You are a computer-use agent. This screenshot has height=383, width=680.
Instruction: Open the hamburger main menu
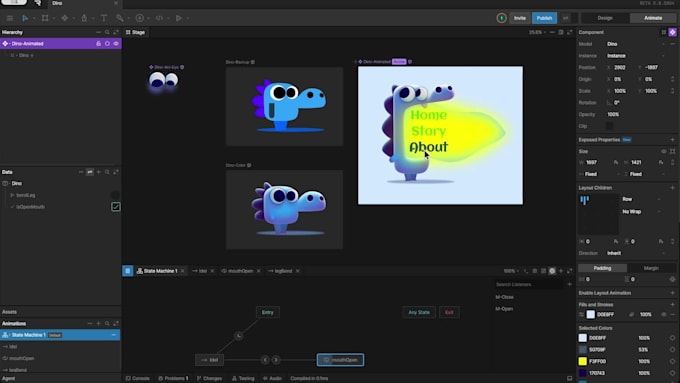(x=10, y=18)
